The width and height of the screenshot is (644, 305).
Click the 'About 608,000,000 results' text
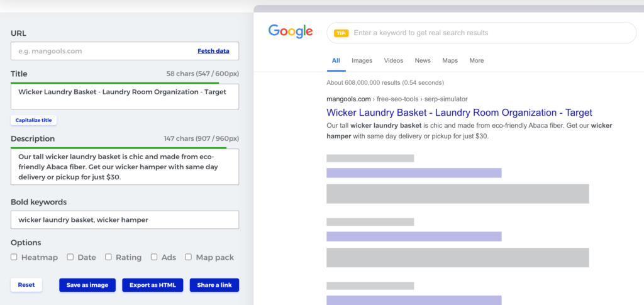point(386,82)
